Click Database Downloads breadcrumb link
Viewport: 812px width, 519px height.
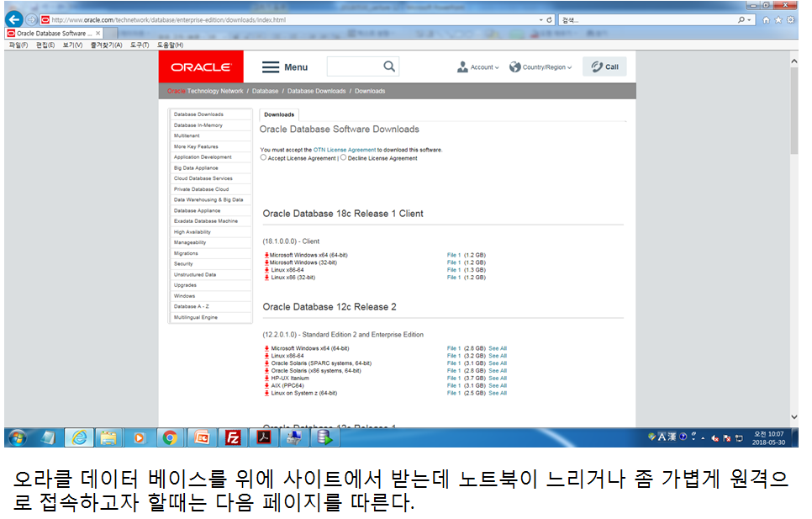click(x=316, y=91)
